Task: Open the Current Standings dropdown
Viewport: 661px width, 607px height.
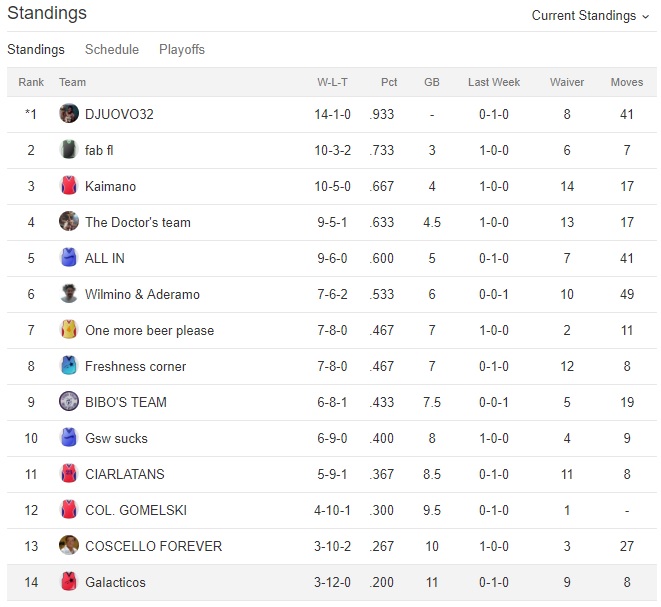Action: 590,15
